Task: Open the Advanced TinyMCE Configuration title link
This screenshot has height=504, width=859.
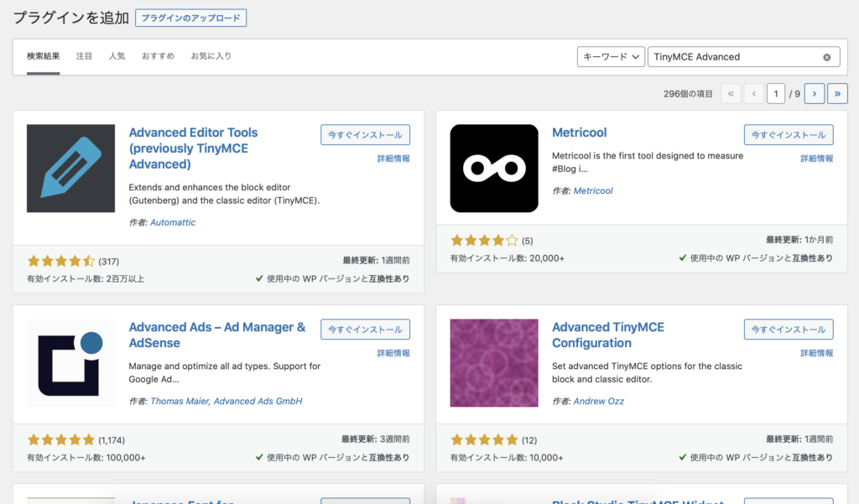Action: pos(608,335)
